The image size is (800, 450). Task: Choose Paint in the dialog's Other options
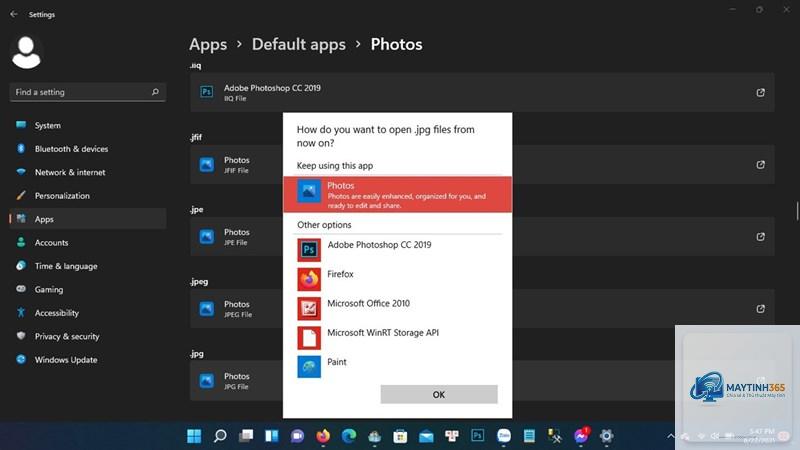pyautogui.click(x=397, y=366)
